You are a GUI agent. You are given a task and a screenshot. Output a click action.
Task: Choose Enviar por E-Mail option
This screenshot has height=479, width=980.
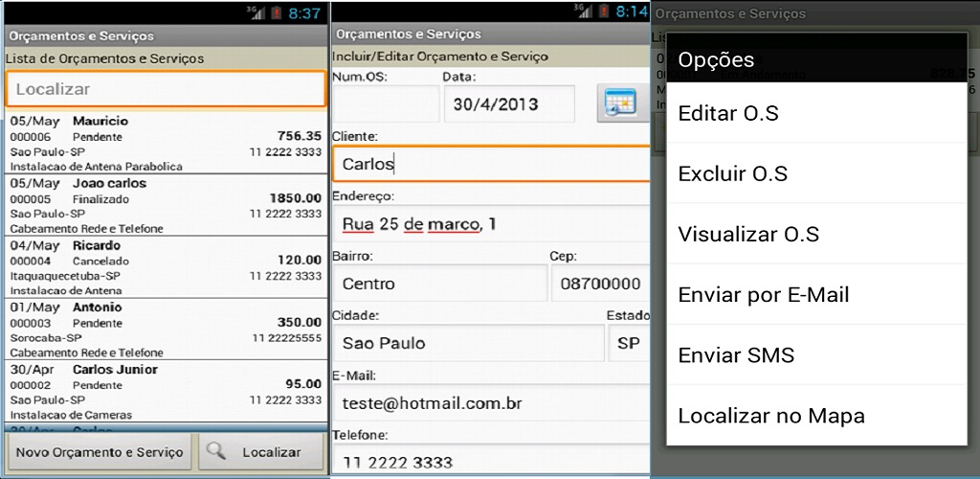[817, 294]
